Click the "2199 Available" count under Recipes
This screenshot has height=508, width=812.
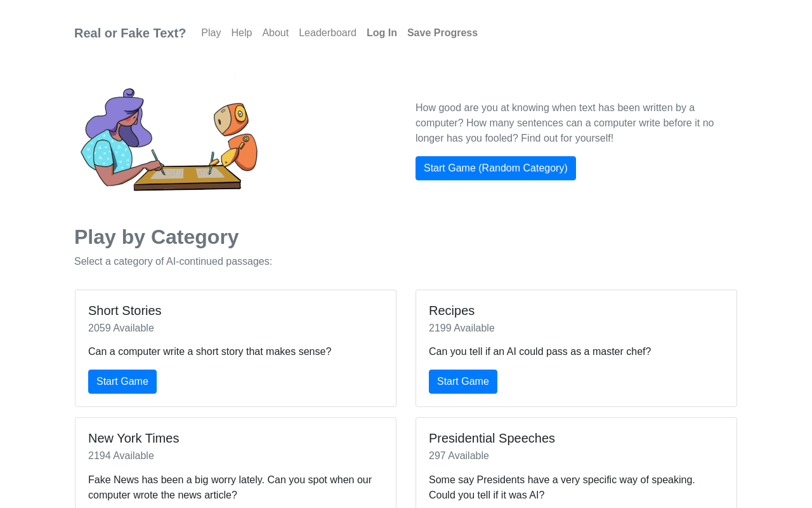462,328
